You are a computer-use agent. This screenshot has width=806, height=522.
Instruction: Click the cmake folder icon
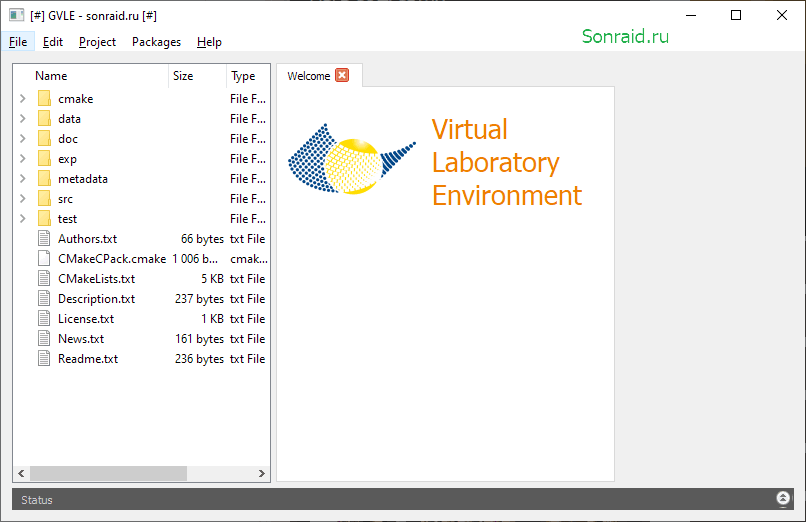[45, 98]
